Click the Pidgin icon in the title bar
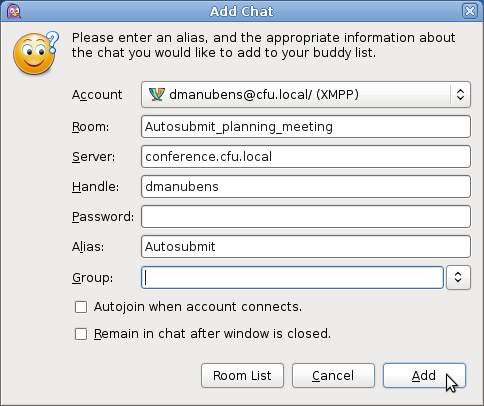This screenshot has height=406, width=484. tap(14, 12)
